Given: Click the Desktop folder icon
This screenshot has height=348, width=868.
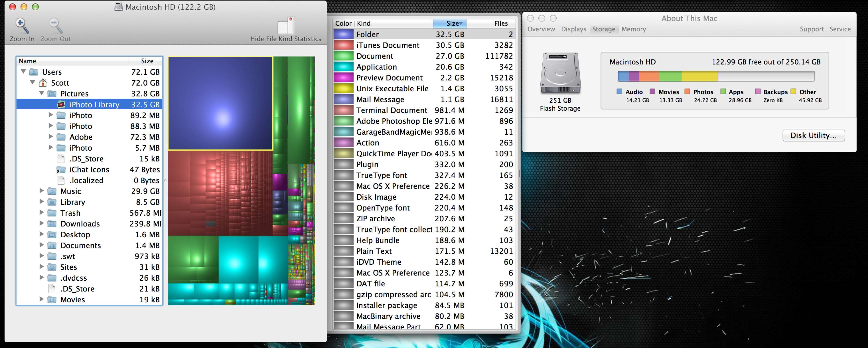Looking at the screenshot, I should pyautogui.click(x=52, y=234).
